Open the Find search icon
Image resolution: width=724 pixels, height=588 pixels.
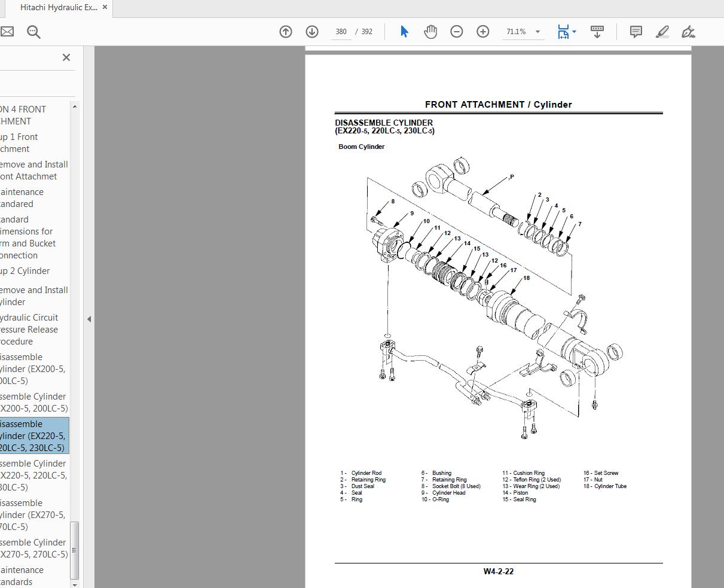point(33,31)
